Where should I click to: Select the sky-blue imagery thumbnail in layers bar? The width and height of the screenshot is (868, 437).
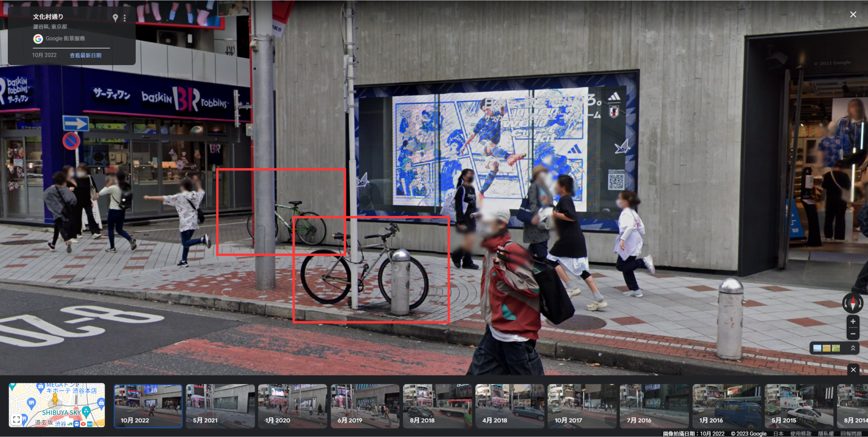click(817, 348)
